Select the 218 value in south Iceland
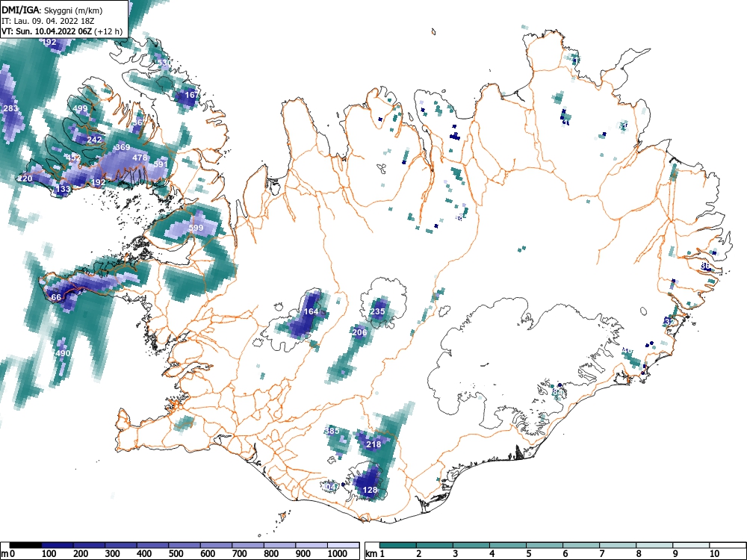Screen dimensions: 747x560 pyautogui.click(x=373, y=444)
